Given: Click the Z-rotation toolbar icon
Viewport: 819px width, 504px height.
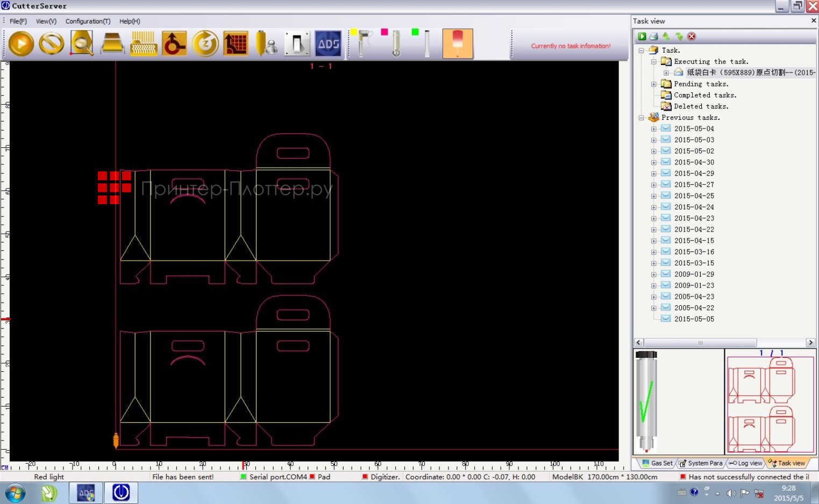Looking at the screenshot, I should coord(204,43).
